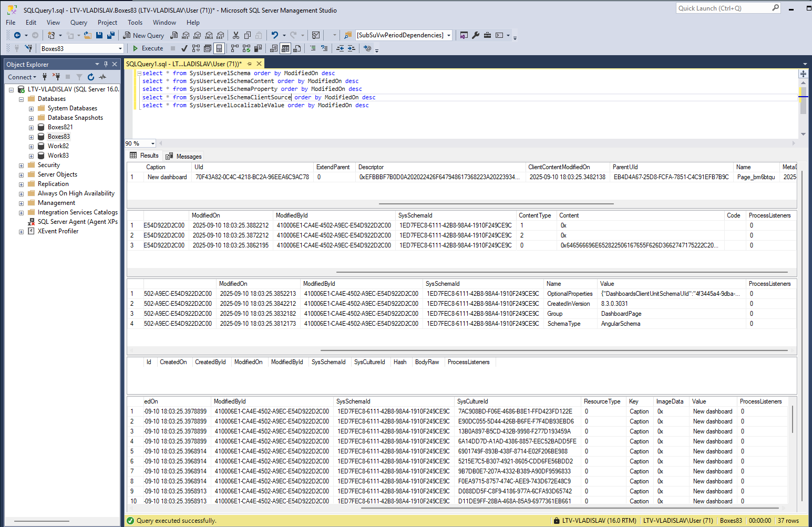Open the Boxes83 database dropdown
The width and height of the screenshot is (812, 527).
pos(120,48)
